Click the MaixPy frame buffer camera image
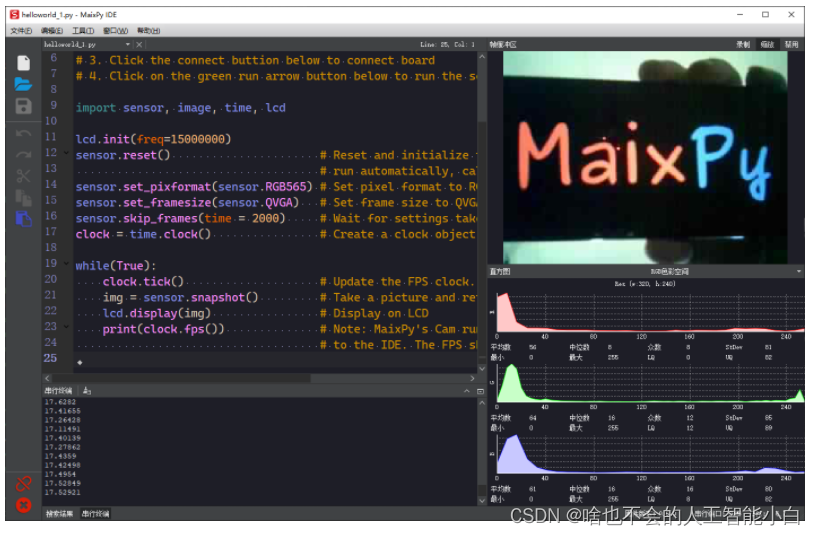This screenshot has height=536, width=815. tap(645, 158)
